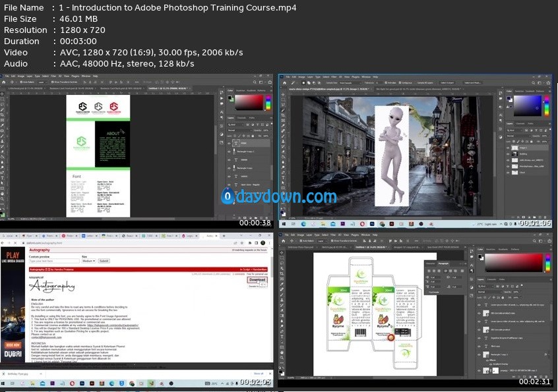Image resolution: width=558 pixels, height=392 pixels.
Task: Click the Custom preview text input field
Action: point(54,261)
